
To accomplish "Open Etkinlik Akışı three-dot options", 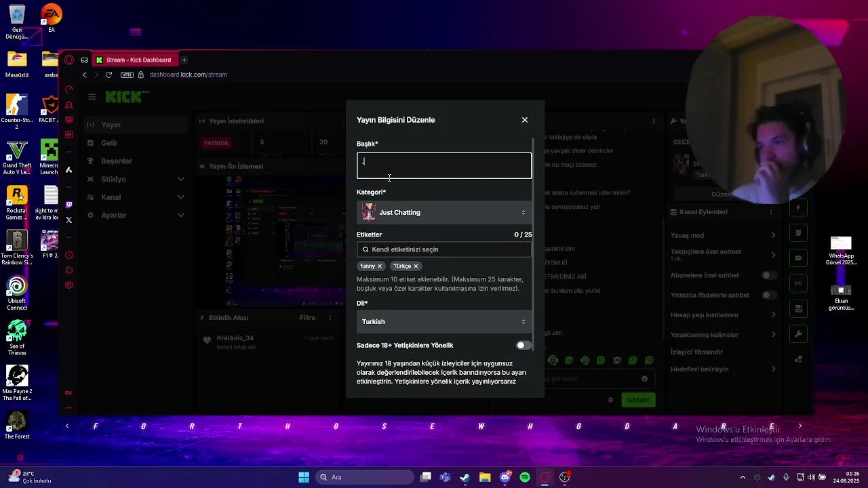I will coord(330,318).
